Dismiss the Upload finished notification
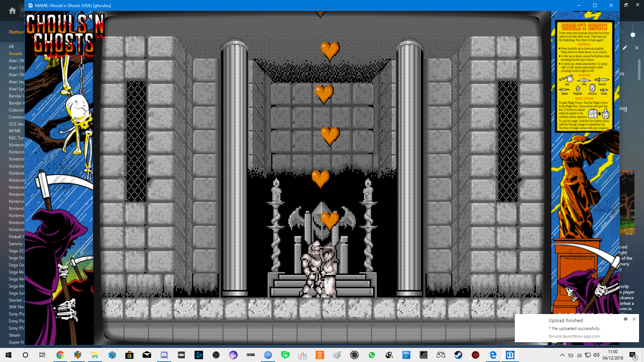The image size is (644, 362). (634, 319)
